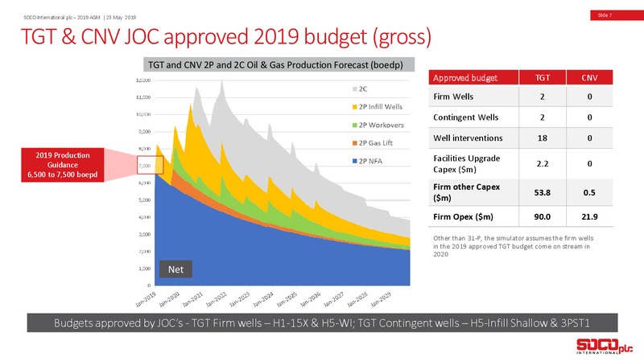This screenshot has width=644, height=362.
Task: Click the 'Jan-2019' x-axis label
Action: (146, 299)
